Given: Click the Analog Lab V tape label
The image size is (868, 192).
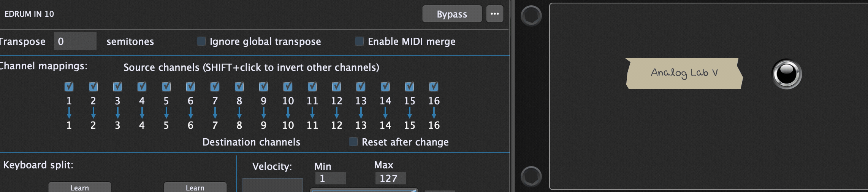Looking at the screenshot, I should 684,74.
